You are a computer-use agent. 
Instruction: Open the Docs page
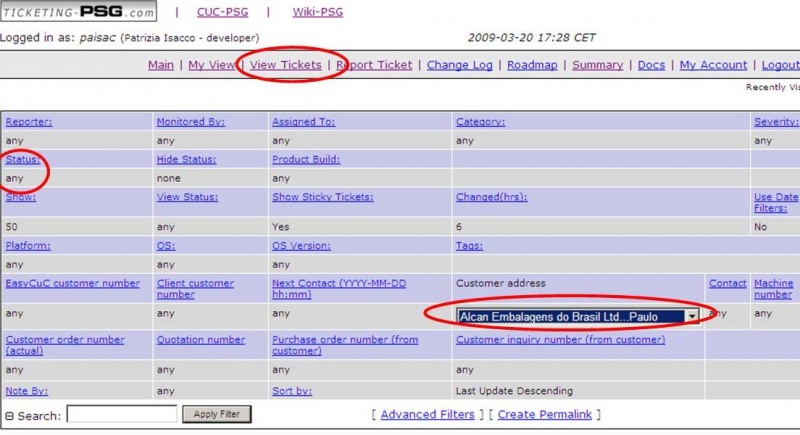point(652,65)
